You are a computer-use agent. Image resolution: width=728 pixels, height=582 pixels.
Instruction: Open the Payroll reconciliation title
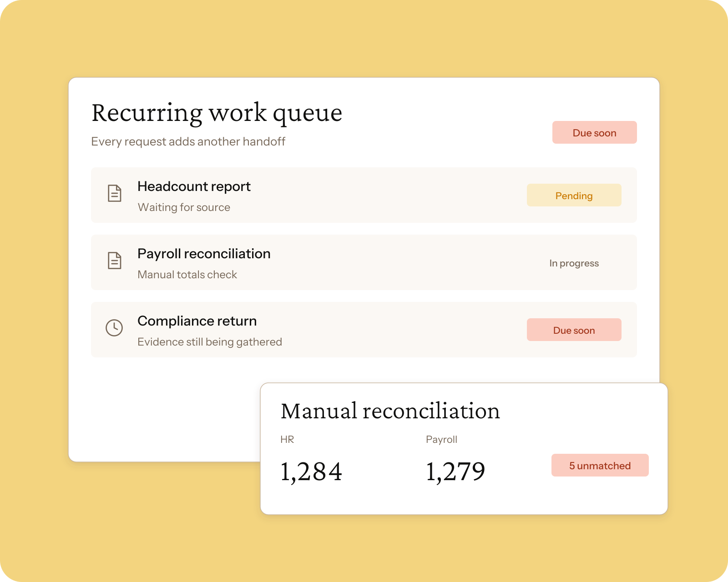[204, 254]
